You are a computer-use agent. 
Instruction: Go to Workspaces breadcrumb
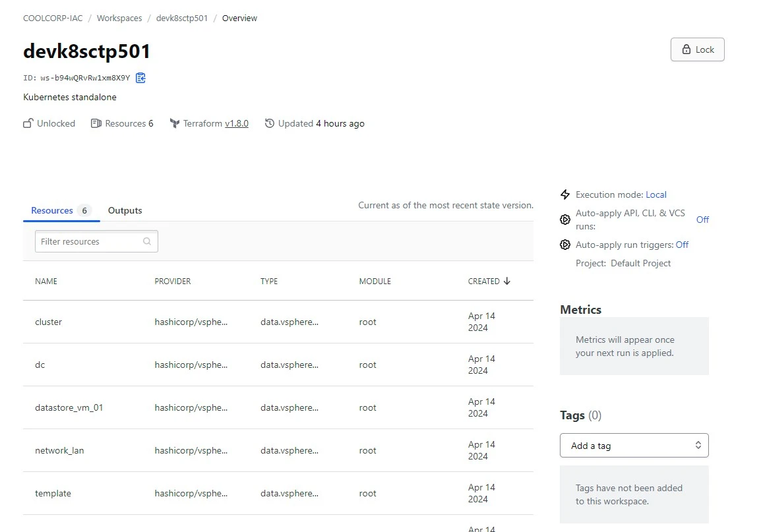[119, 18]
